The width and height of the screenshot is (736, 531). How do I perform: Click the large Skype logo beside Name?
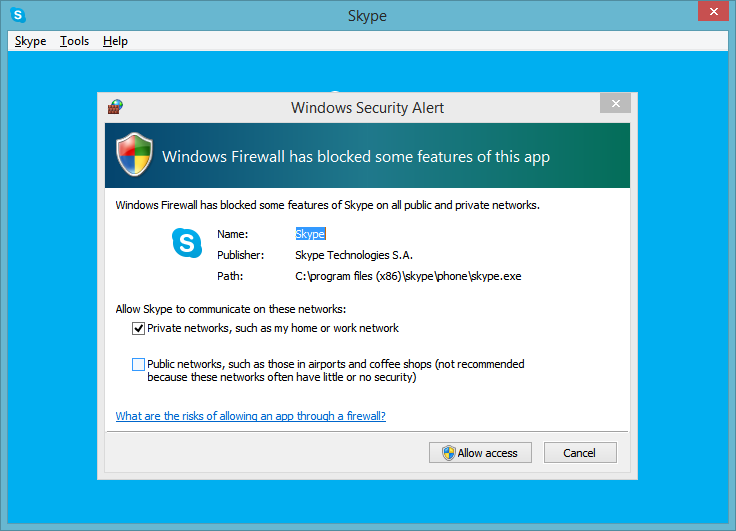point(187,243)
